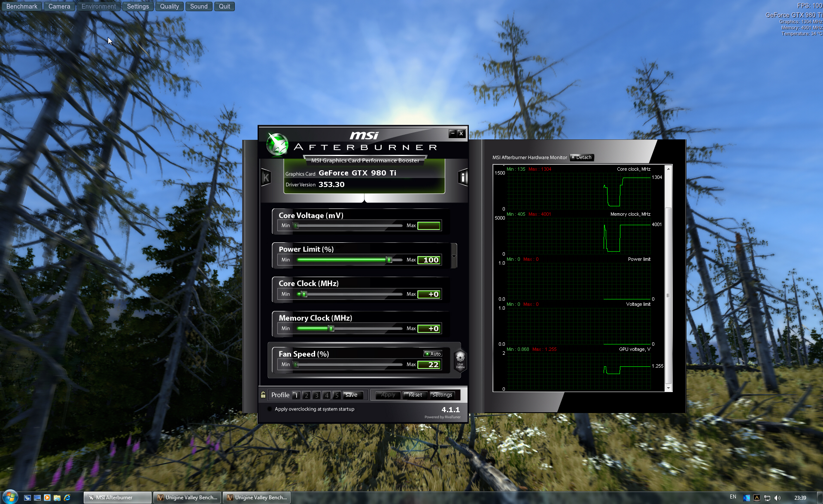Enable Apply overclocking at system startup
823x504 pixels.
(270, 409)
